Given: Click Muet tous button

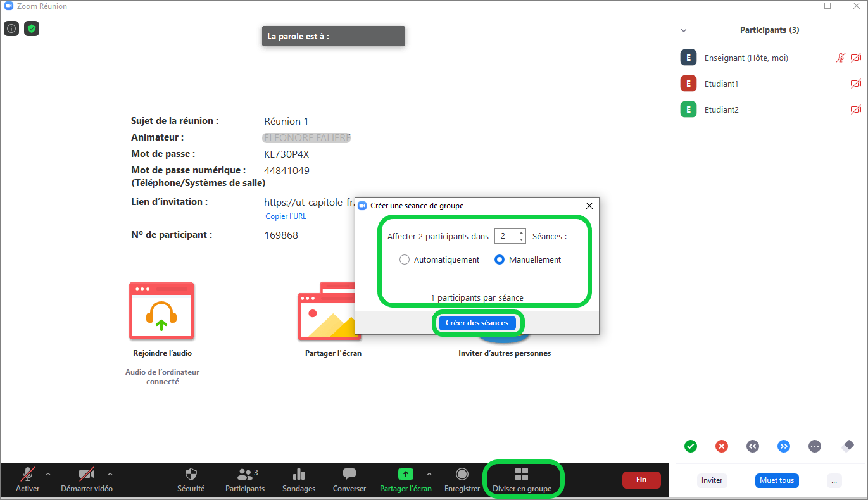Looking at the screenshot, I should click(x=777, y=480).
